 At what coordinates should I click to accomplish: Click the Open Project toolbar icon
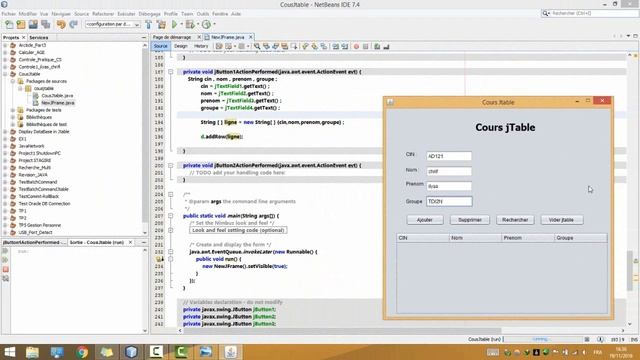pos(33,24)
